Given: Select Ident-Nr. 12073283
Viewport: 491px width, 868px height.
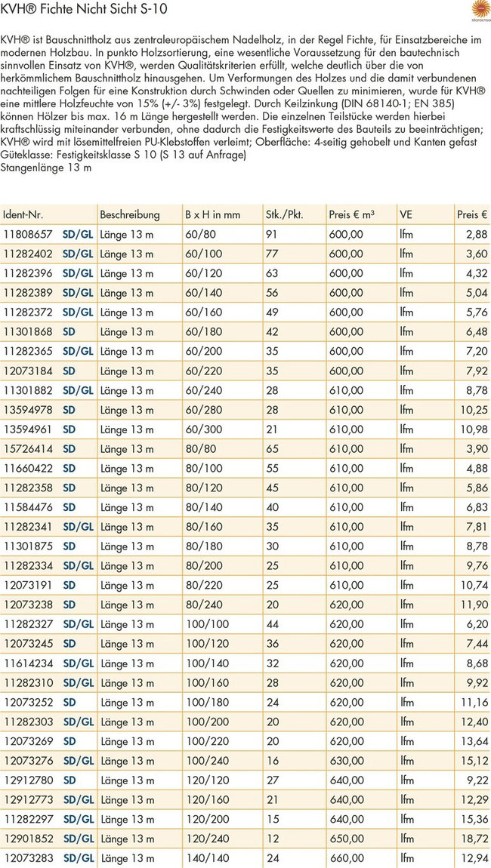Looking at the screenshot, I should (x=28, y=858).
